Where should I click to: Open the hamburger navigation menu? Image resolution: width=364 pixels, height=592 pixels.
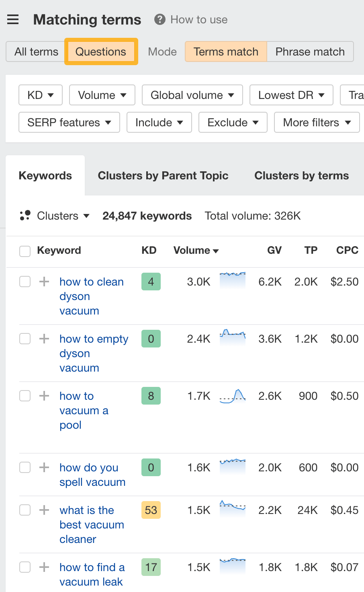pyautogui.click(x=13, y=19)
